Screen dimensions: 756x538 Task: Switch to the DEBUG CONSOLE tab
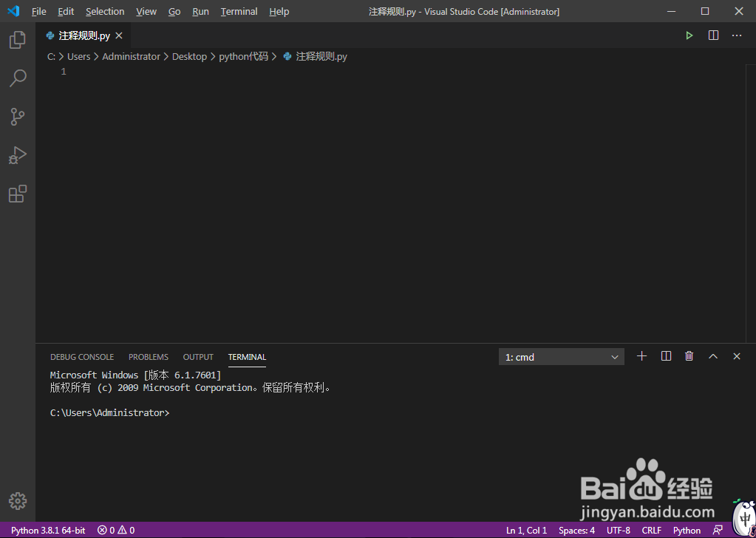coord(82,357)
